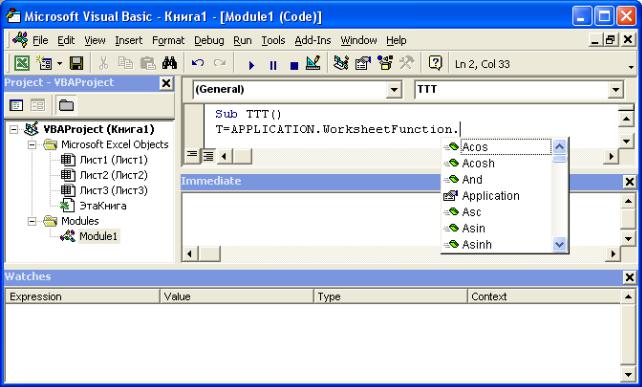
Task: Open Insert UserForm dropdown arrow
Action: 59,63
